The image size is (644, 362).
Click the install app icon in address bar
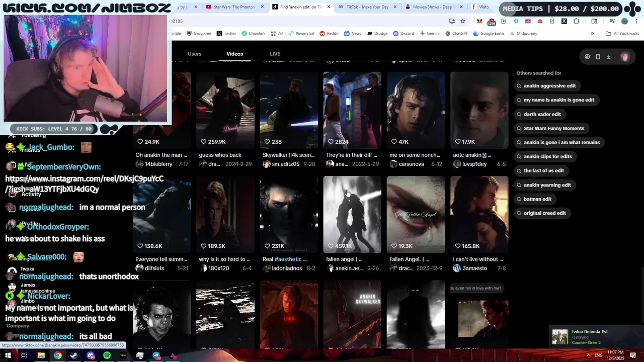452,21
